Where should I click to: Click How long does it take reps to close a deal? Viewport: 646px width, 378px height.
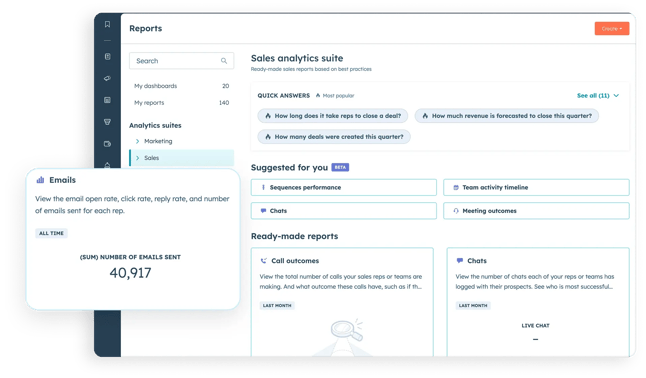(x=332, y=116)
